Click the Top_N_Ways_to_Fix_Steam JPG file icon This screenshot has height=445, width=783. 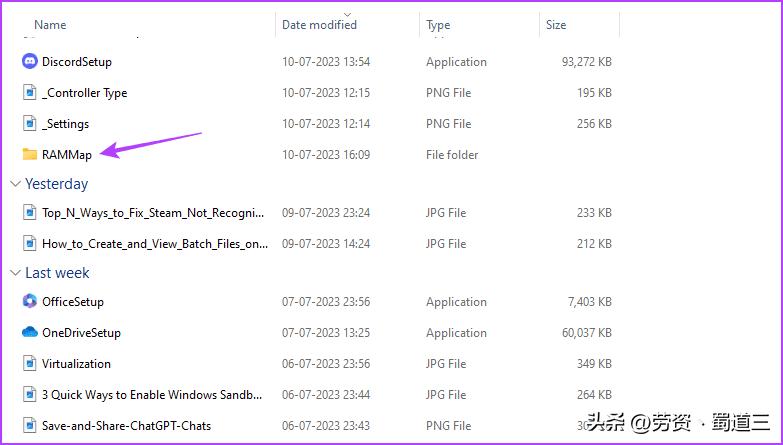pyautogui.click(x=30, y=212)
